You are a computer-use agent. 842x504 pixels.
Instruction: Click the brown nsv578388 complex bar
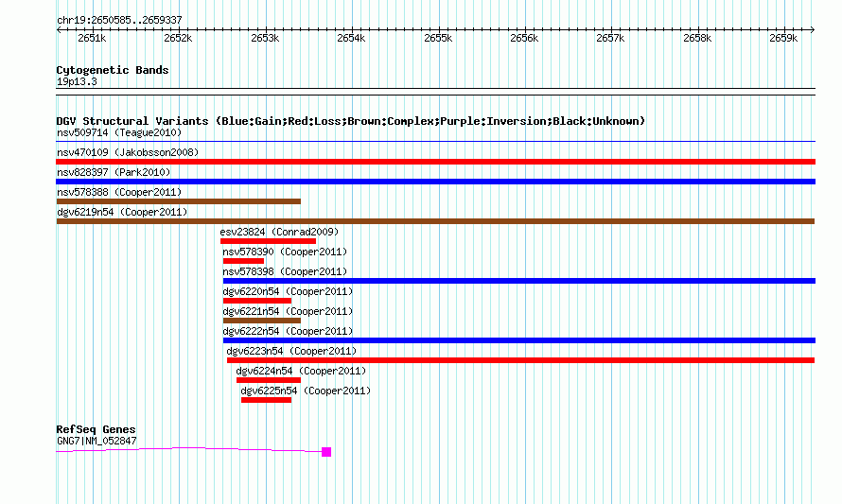click(x=178, y=201)
